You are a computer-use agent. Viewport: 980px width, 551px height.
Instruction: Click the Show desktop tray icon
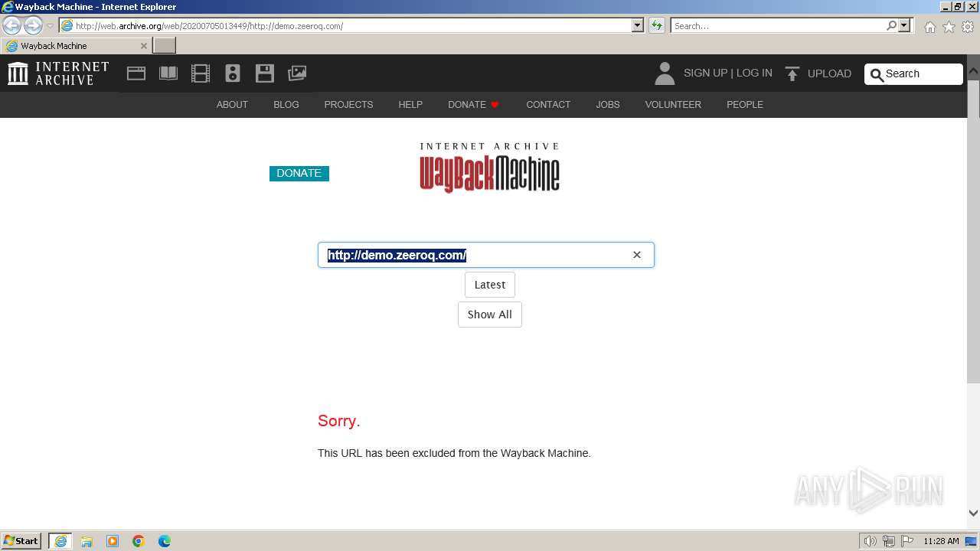click(972, 541)
